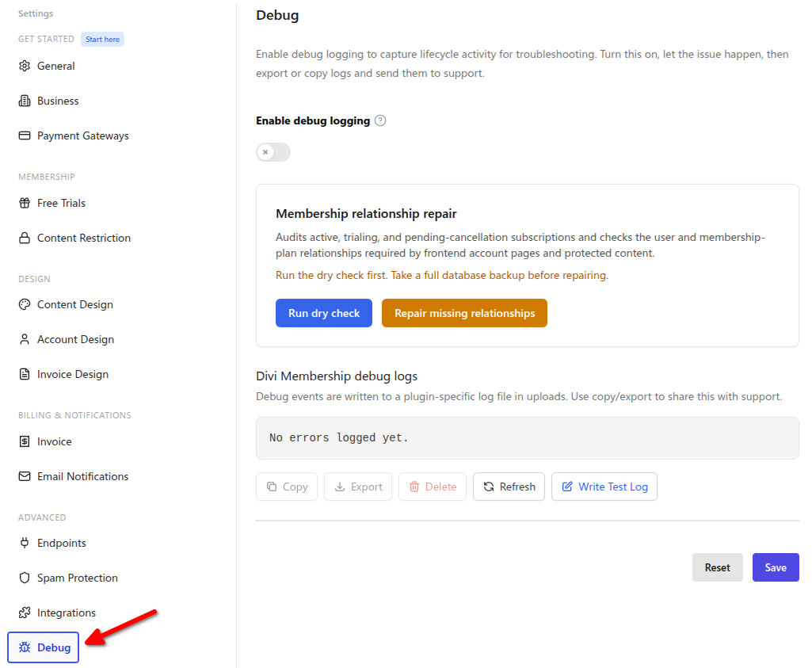Viewport: 812px width, 668px height.
Task: Go to Business settings
Action: (58, 101)
